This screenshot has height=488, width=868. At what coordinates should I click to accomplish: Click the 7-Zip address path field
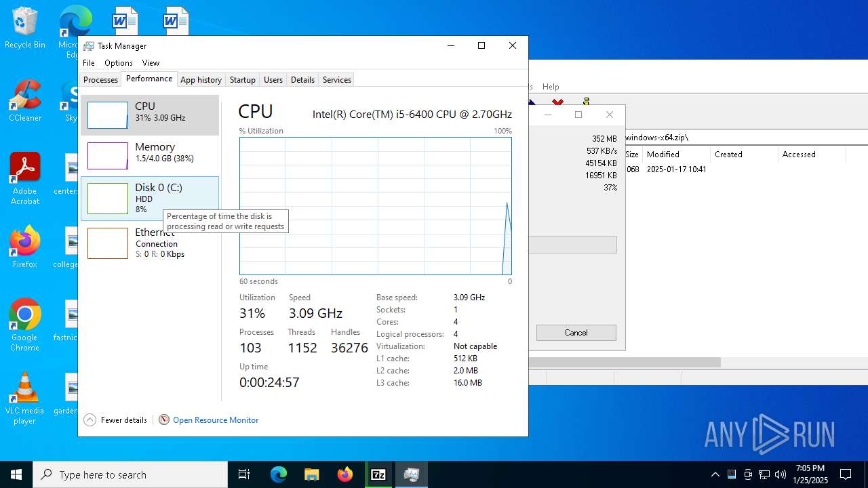coord(745,138)
